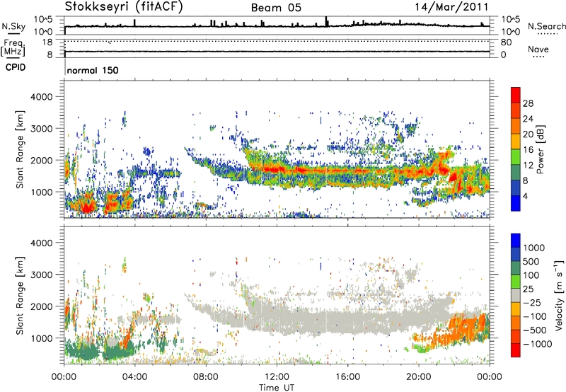Click the Velocity [m s⁻¹] colorbar label

(x=559, y=294)
